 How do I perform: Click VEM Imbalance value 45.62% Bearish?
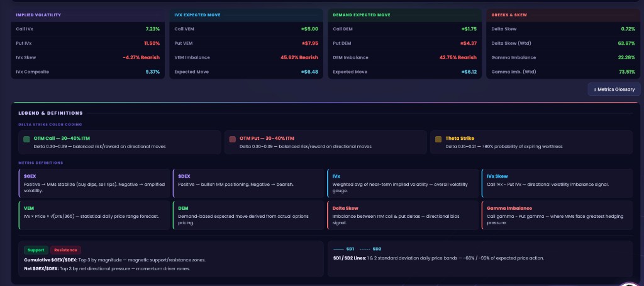[x=299, y=57]
